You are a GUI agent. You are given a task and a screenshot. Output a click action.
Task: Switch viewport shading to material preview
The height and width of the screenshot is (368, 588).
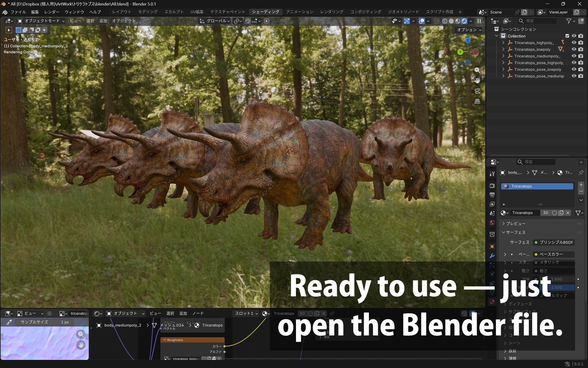(x=458, y=21)
